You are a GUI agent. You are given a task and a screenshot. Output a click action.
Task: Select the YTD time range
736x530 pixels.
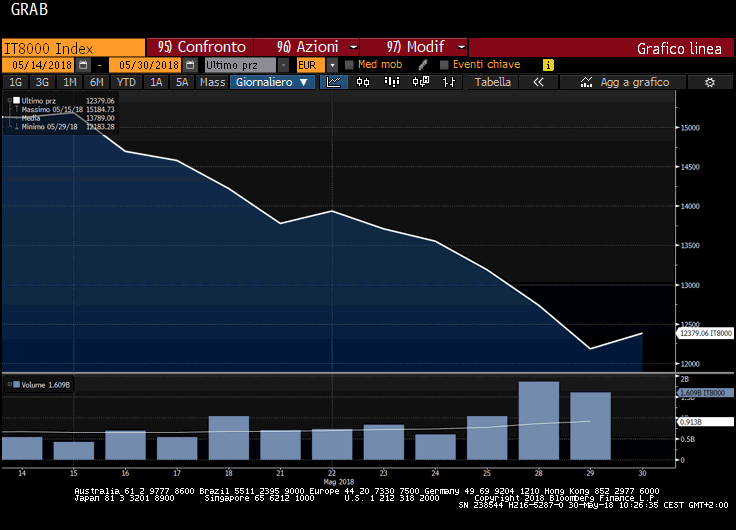(x=126, y=82)
